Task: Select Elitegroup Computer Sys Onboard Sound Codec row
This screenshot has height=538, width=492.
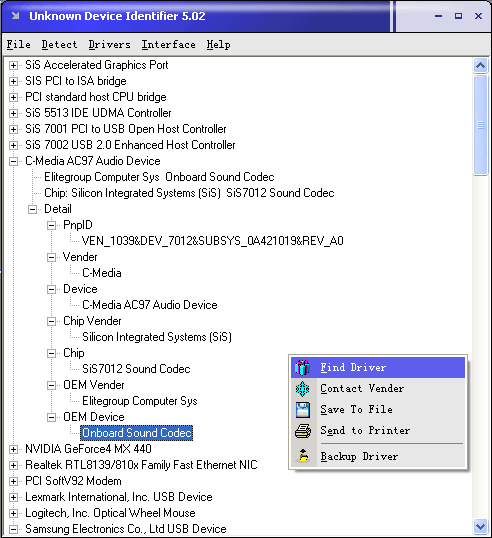Action: (159, 177)
